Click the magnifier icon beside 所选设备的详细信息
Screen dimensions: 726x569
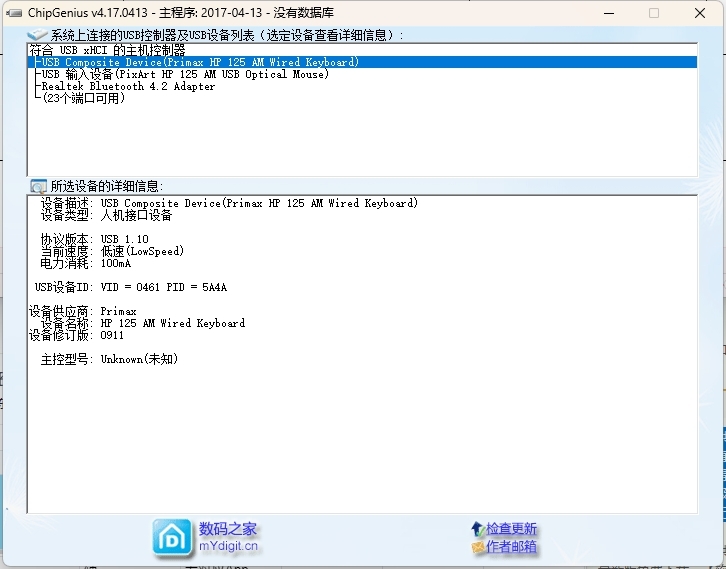tap(38, 186)
